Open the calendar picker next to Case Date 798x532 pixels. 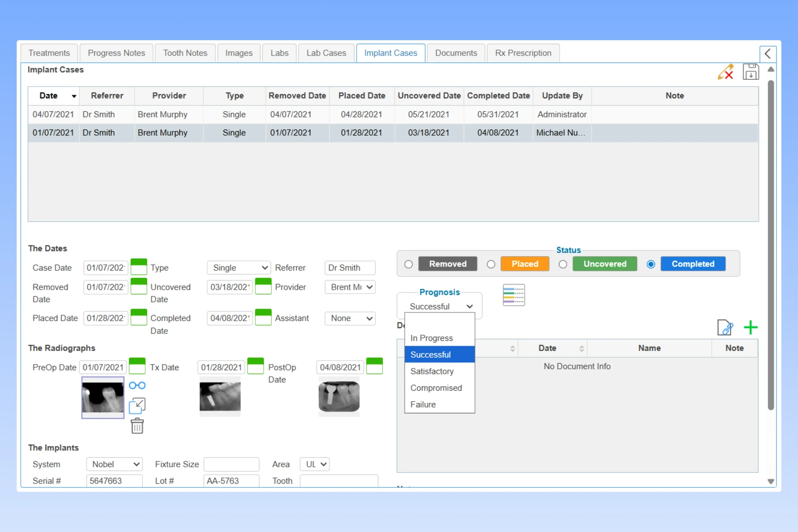click(139, 267)
